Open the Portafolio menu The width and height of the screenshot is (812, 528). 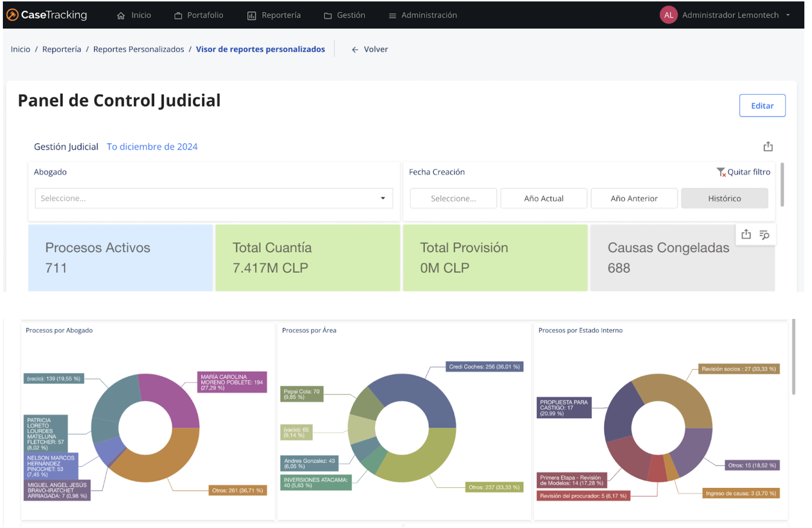pos(198,15)
